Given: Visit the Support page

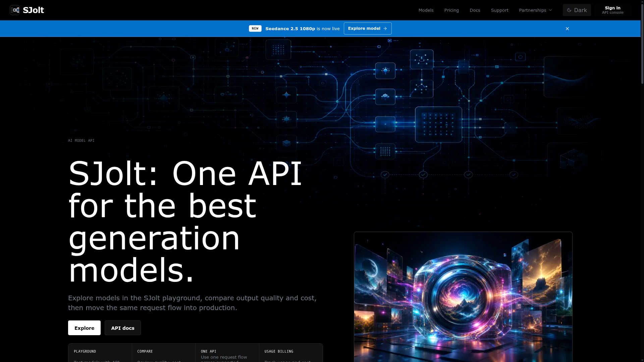Looking at the screenshot, I should click(499, 10).
